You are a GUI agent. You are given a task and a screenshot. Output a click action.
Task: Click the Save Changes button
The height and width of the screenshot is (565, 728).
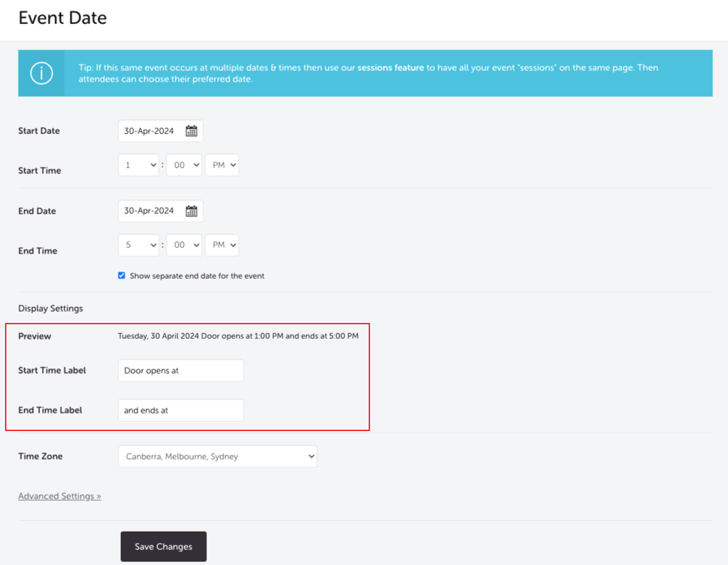(x=164, y=546)
